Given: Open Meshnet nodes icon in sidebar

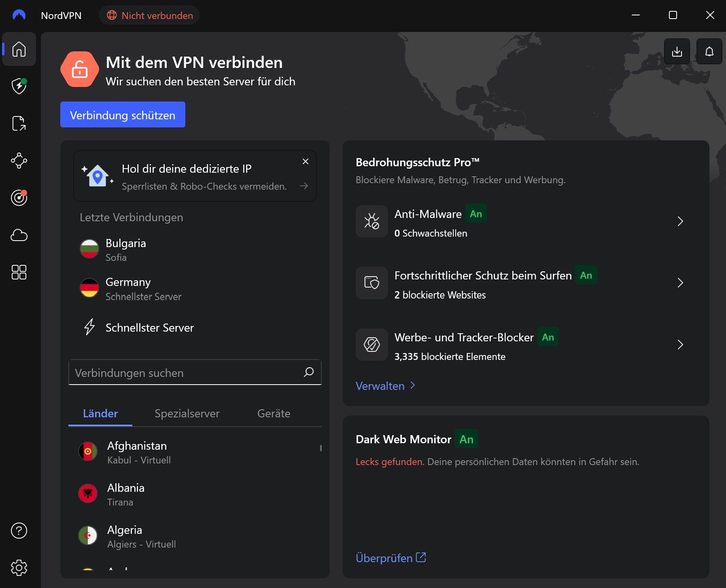Looking at the screenshot, I should coord(19,161).
